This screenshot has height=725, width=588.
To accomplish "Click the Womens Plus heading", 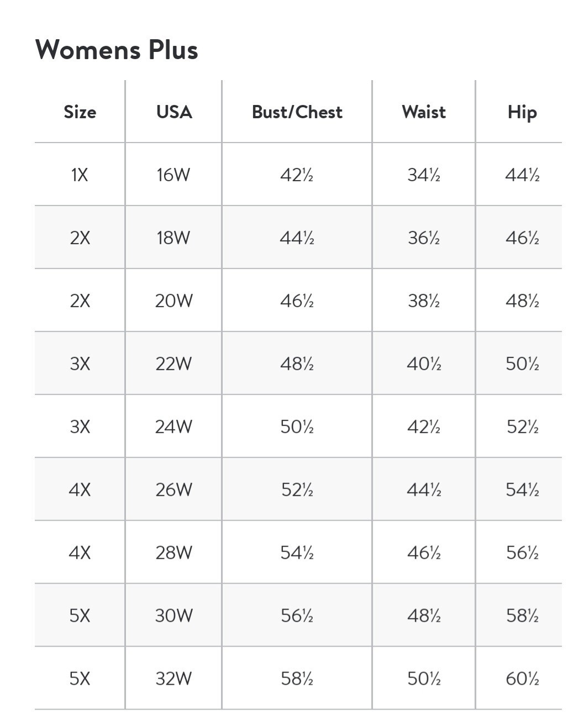I will point(117,50).
